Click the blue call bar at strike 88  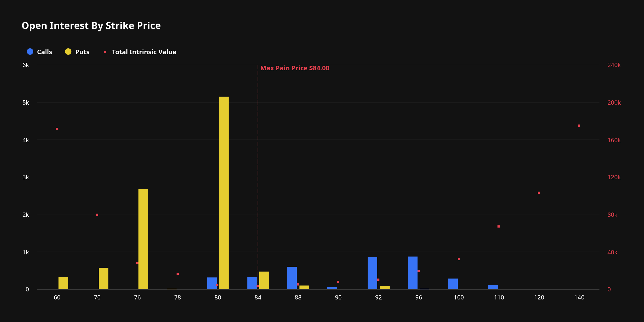click(x=292, y=278)
